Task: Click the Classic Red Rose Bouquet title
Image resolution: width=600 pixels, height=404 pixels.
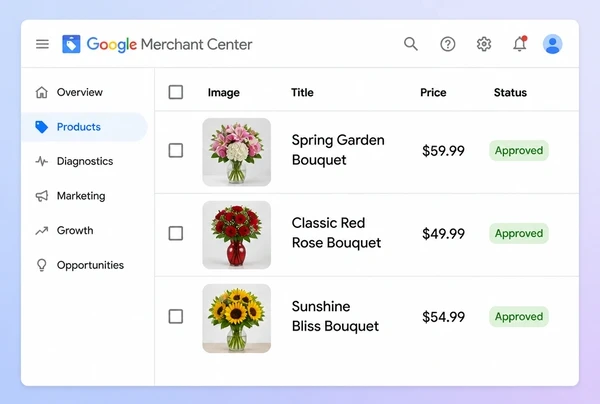Action: click(336, 233)
